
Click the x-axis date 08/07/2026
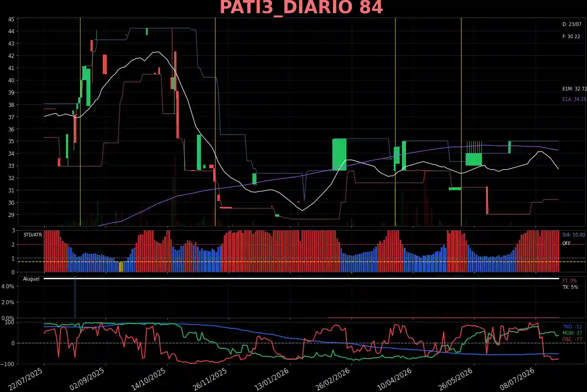518,379
